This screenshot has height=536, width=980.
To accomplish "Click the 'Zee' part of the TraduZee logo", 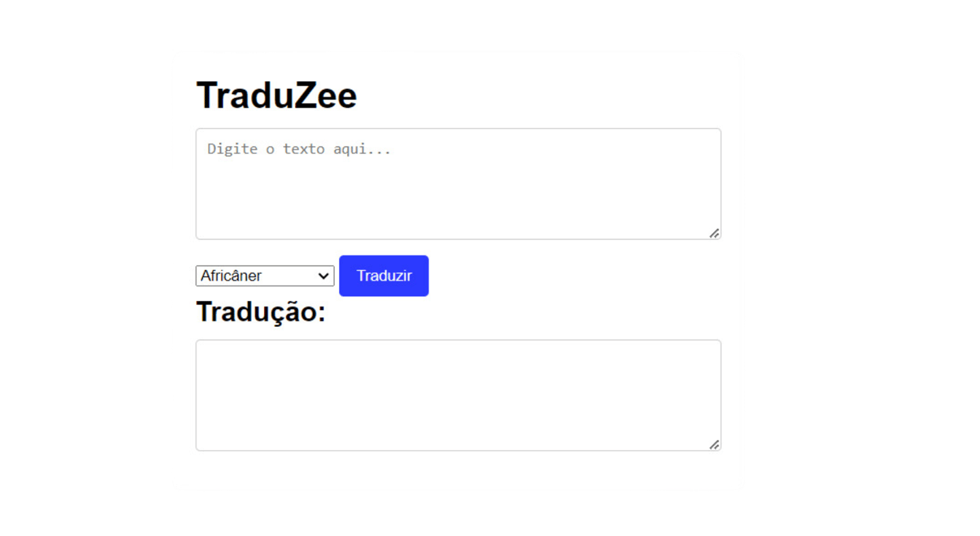I will click(325, 95).
